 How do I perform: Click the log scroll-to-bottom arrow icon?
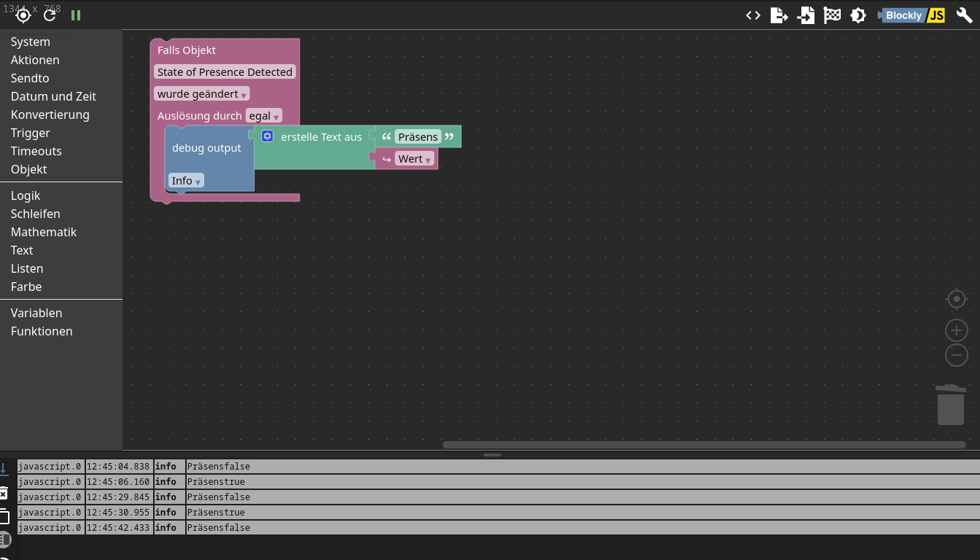(4, 468)
